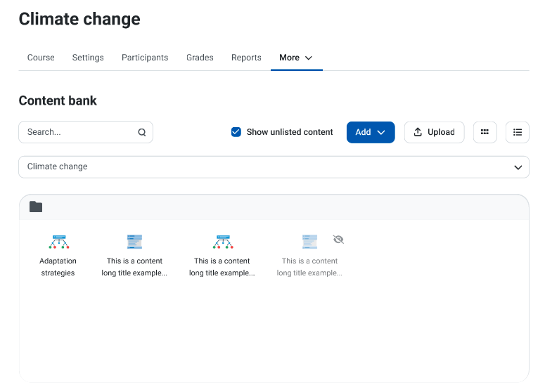Go to the Participants tab
The image size is (545, 392).
(x=145, y=58)
